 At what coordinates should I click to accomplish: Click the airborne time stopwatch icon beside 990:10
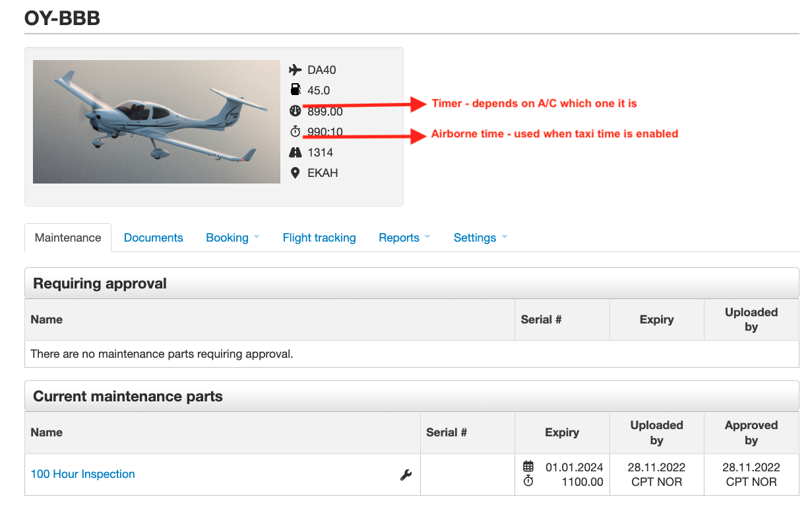click(295, 131)
